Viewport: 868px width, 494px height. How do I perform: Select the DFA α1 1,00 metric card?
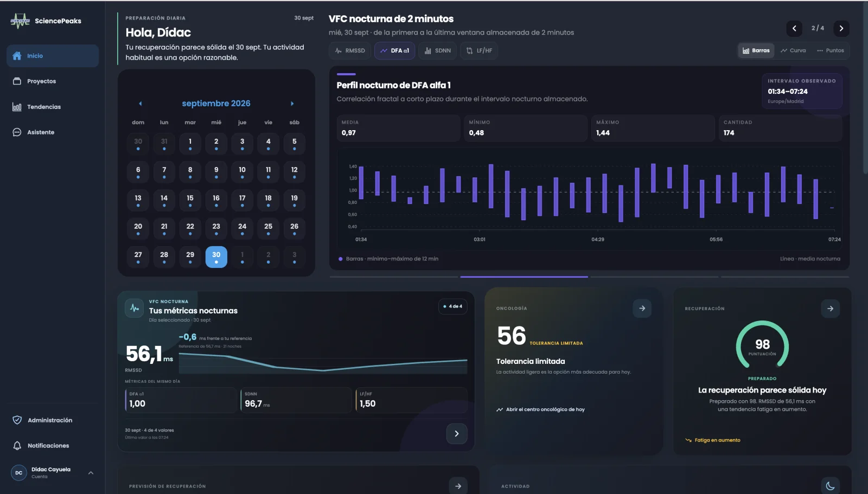pyautogui.click(x=180, y=400)
